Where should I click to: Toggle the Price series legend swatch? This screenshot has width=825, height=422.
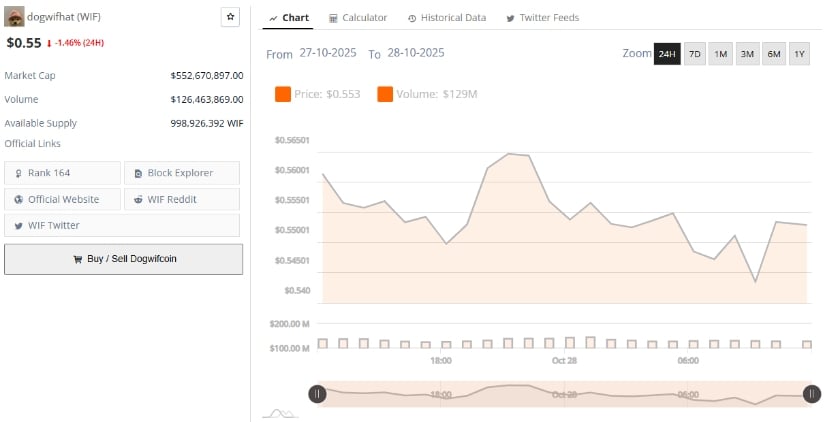(282, 94)
